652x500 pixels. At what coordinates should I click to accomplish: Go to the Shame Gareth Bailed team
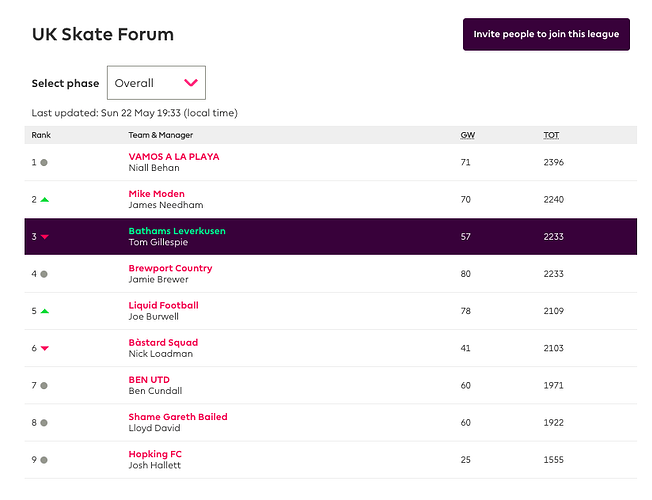click(x=178, y=417)
